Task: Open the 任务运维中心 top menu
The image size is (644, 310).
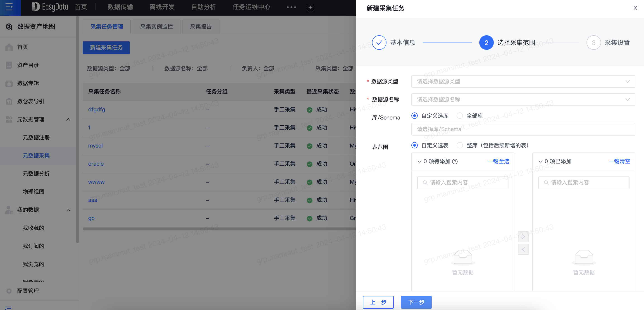Action: (251, 7)
